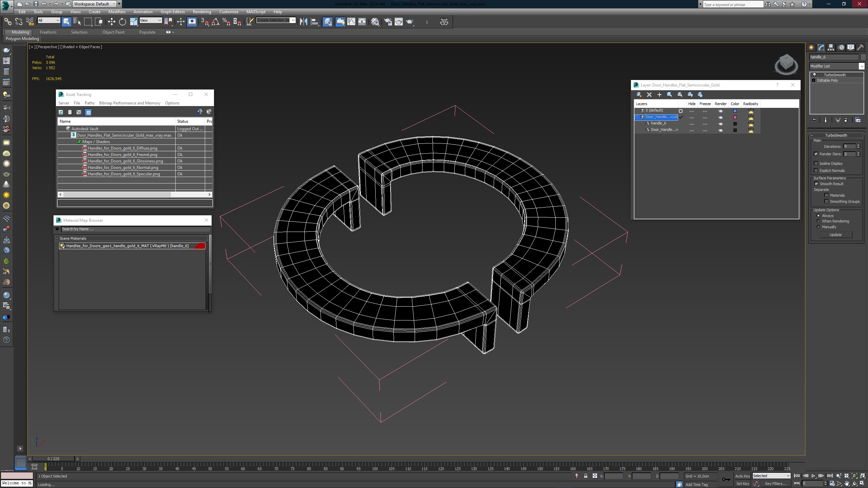
Task: Open the MAXScript menu
Action: click(256, 12)
